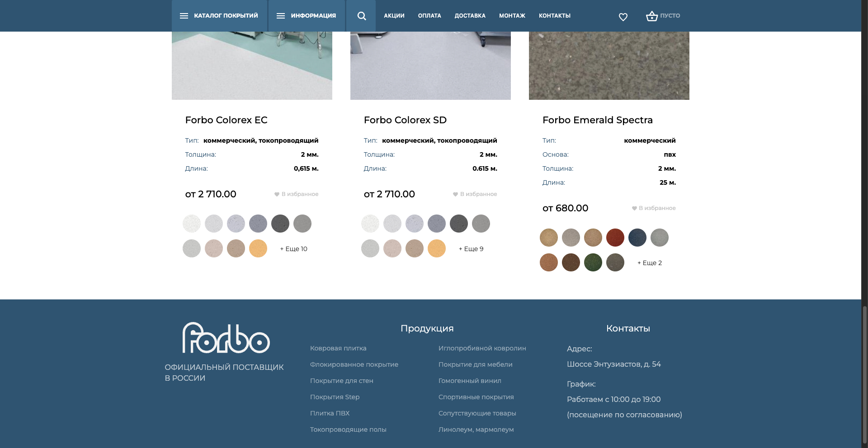This screenshot has width=868, height=448.
Task: Open the Оплата menu item
Action: (x=429, y=16)
